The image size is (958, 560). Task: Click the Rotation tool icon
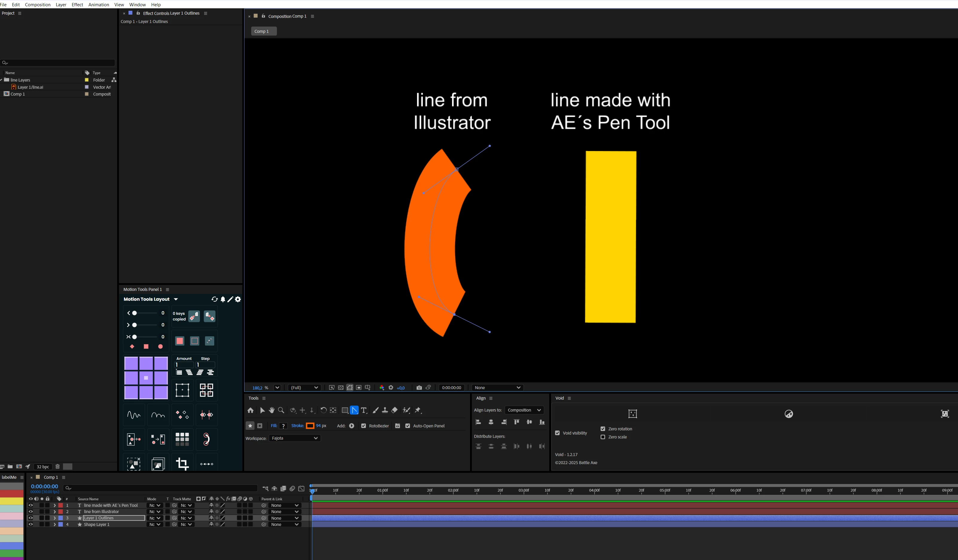(324, 410)
